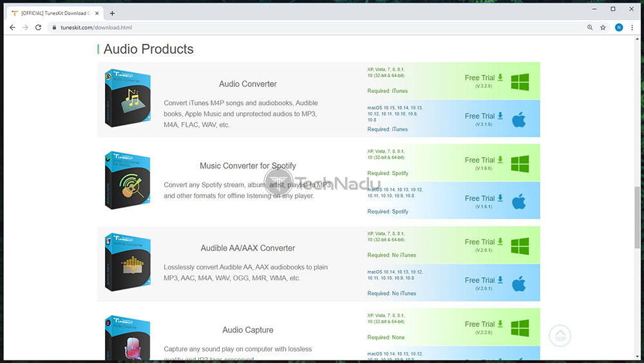This screenshot has width=644, height=363.
Task: Click the Audio Products section heading
Action: coord(148,49)
